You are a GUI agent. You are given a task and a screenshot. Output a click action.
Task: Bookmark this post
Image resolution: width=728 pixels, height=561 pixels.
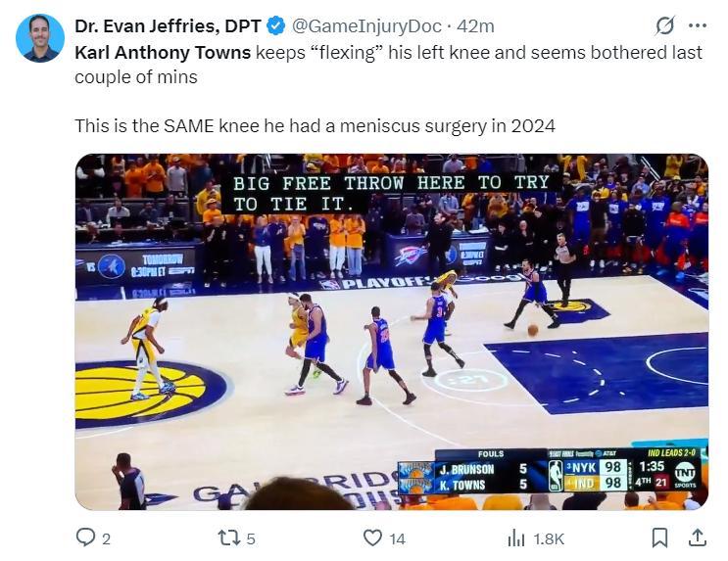point(659,538)
